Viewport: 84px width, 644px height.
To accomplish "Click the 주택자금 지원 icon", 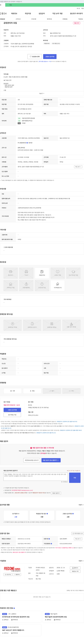I will coord(11,286).
